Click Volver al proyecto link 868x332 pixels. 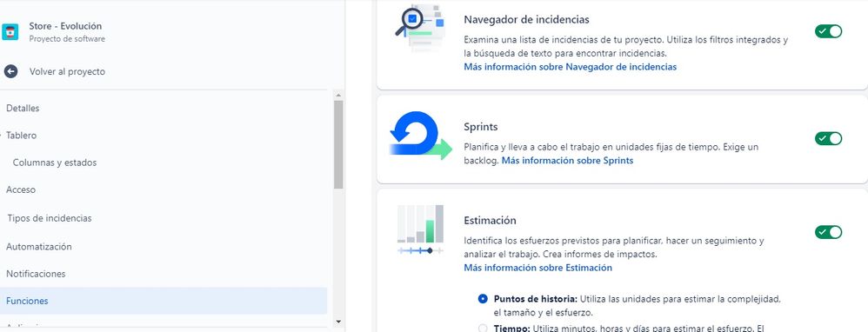(67, 72)
